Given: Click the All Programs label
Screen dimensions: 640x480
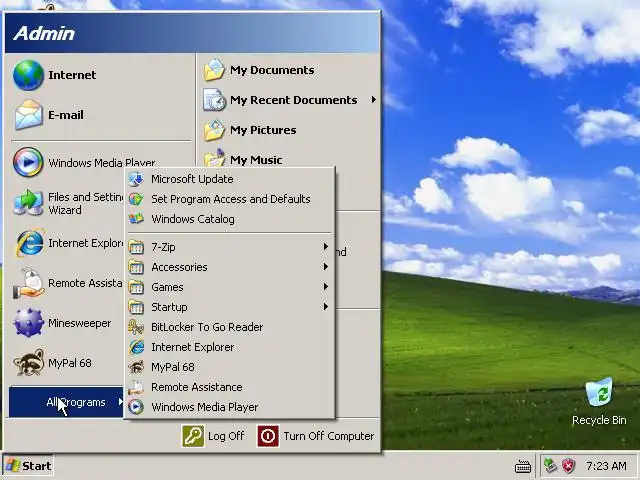Looking at the screenshot, I should pos(76,402).
